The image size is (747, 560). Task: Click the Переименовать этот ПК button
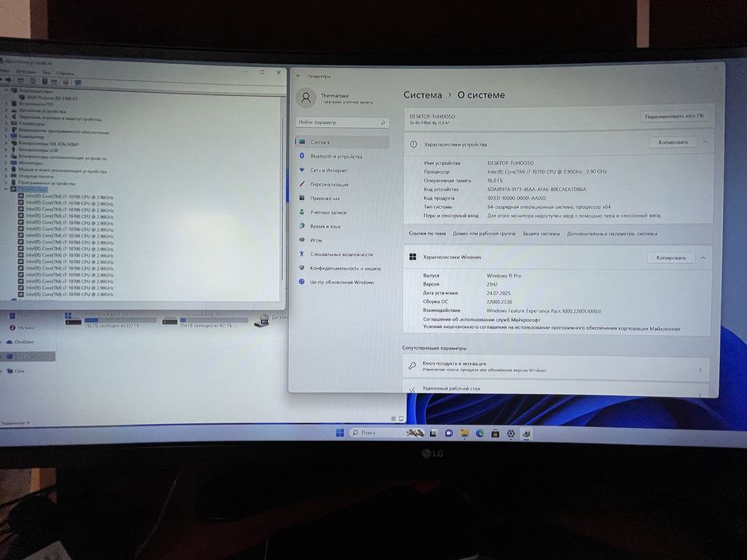[673, 116]
